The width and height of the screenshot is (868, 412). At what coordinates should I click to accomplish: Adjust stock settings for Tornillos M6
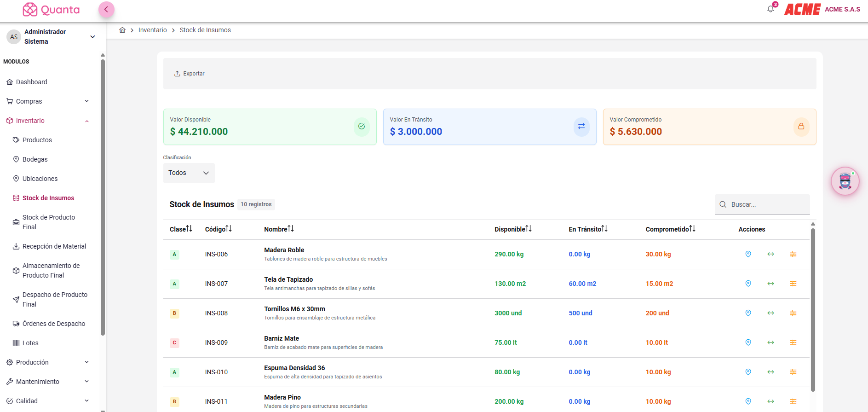tap(793, 313)
